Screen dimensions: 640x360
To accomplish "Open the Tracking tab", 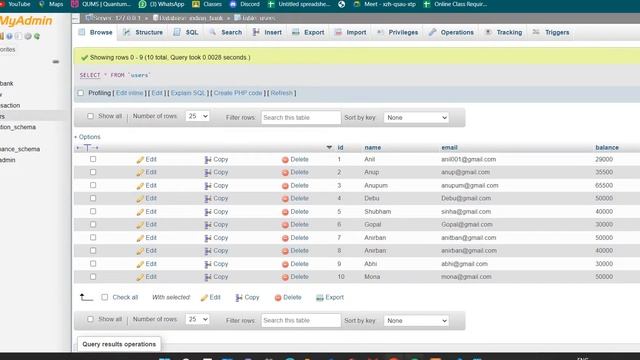I will 504,32.
